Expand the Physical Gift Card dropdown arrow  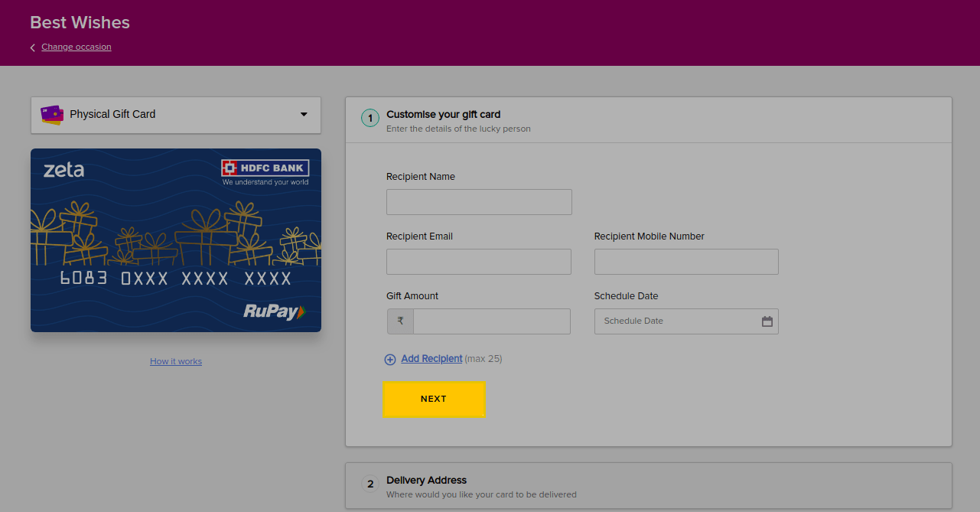pyautogui.click(x=304, y=115)
